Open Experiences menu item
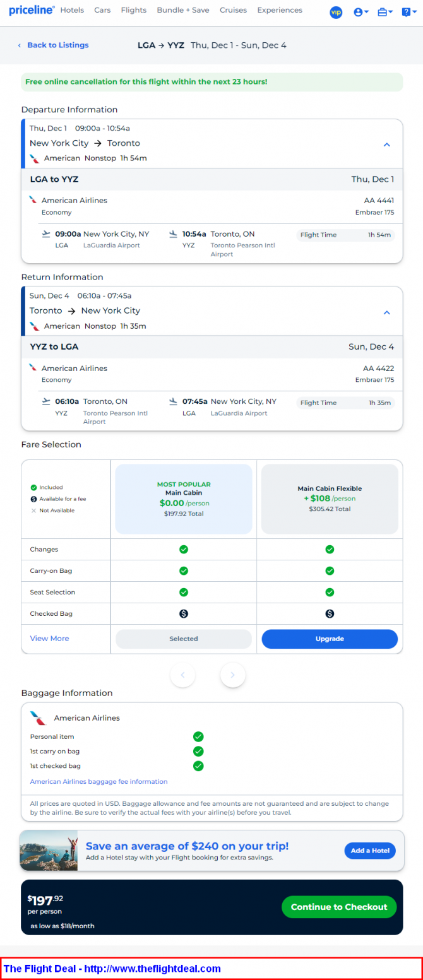 (x=280, y=10)
